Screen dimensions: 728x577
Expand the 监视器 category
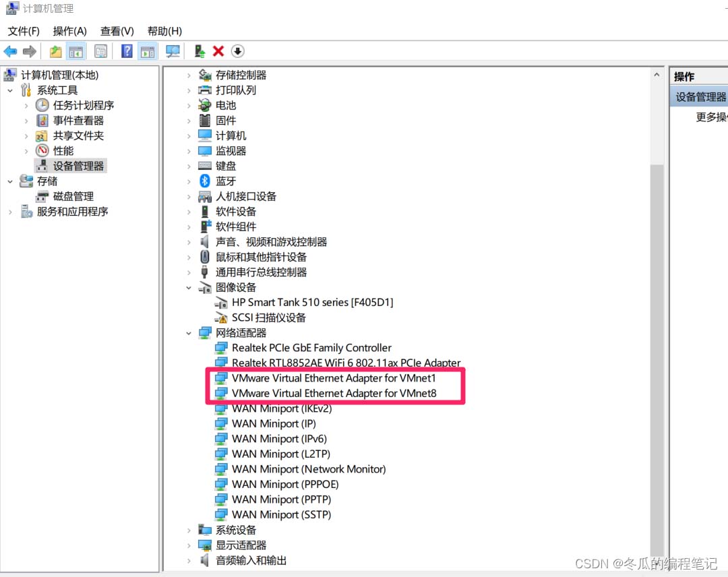coord(189,151)
